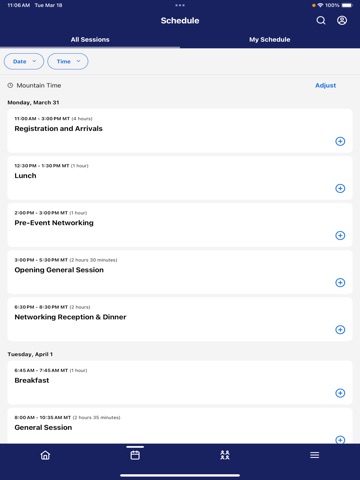360x480 pixels.
Task: Switch to the All Sessions tab
Action: (90, 40)
